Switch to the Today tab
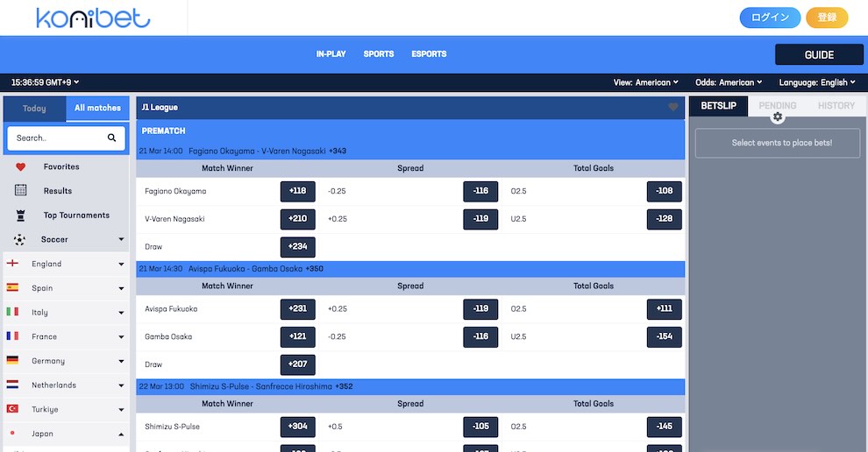 (x=34, y=109)
